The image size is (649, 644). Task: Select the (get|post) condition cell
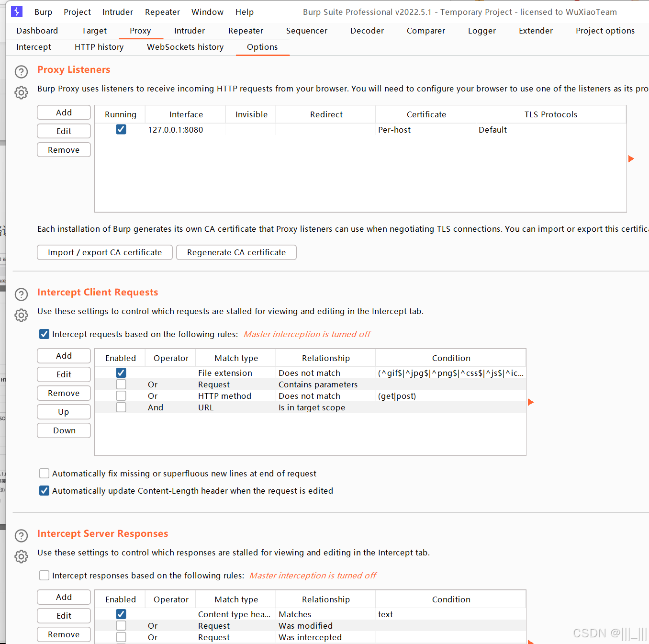451,396
